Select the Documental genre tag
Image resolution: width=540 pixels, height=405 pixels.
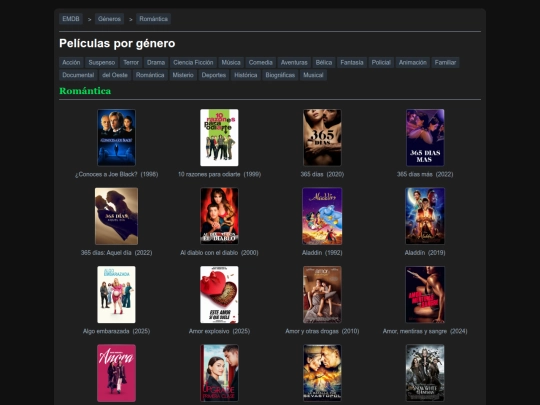(x=78, y=75)
